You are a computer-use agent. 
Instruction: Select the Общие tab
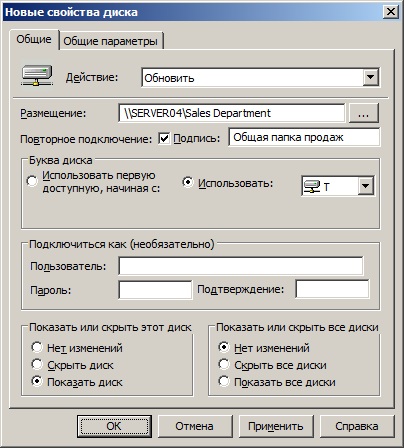click(34, 39)
